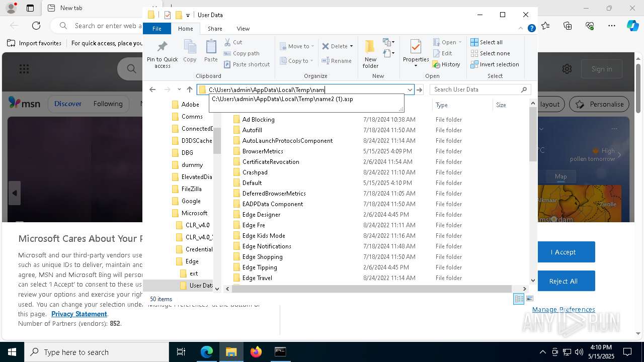Image resolution: width=644 pixels, height=362 pixels.
Task: Click the Windows Start button
Action: pos(12,352)
